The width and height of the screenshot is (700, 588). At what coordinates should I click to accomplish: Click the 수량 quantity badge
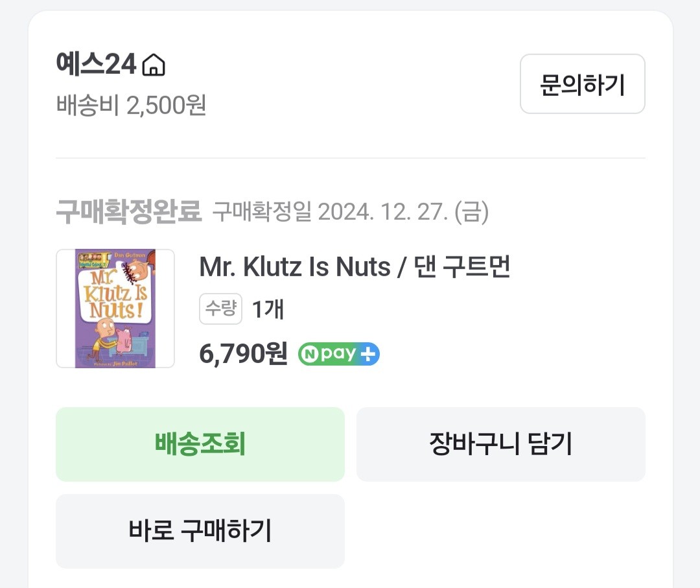pos(220,309)
